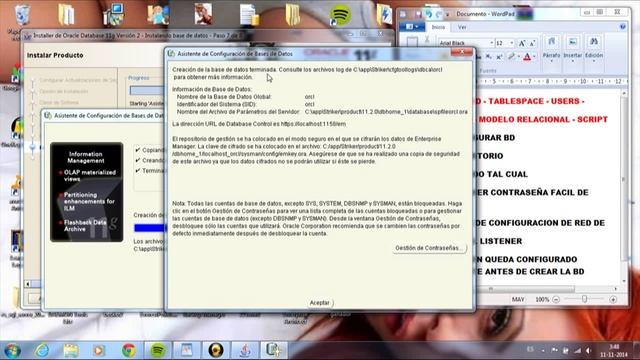Switch to Spotify in taskbar
Screen dimensions: 640x360
click(158, 350)
